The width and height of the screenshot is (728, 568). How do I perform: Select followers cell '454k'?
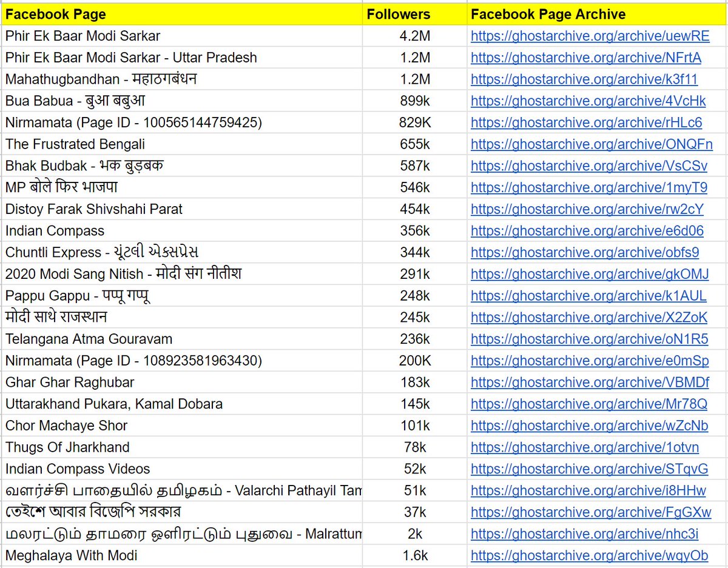(x=415, y=209)
